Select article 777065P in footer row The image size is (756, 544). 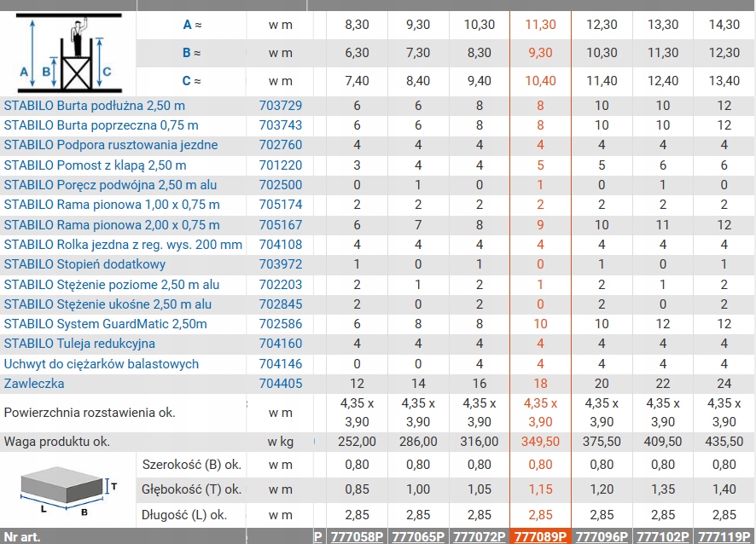[x=418, y=537]
